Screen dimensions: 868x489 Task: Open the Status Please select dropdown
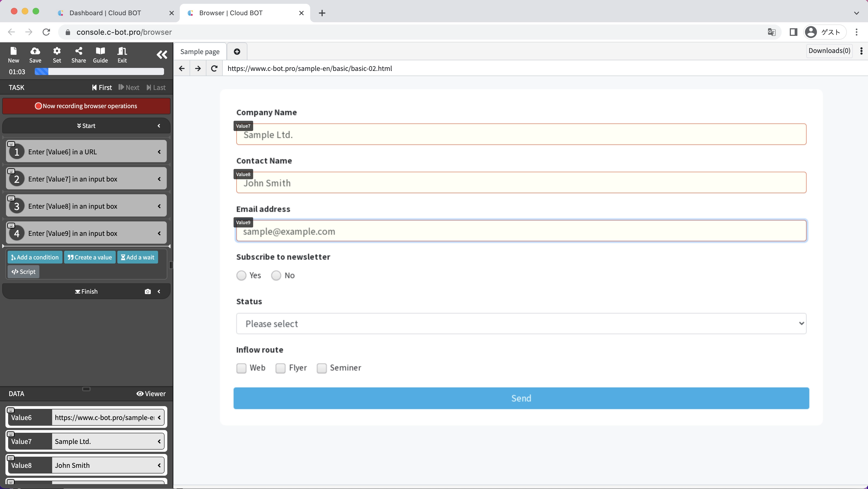tap(521, 324)
